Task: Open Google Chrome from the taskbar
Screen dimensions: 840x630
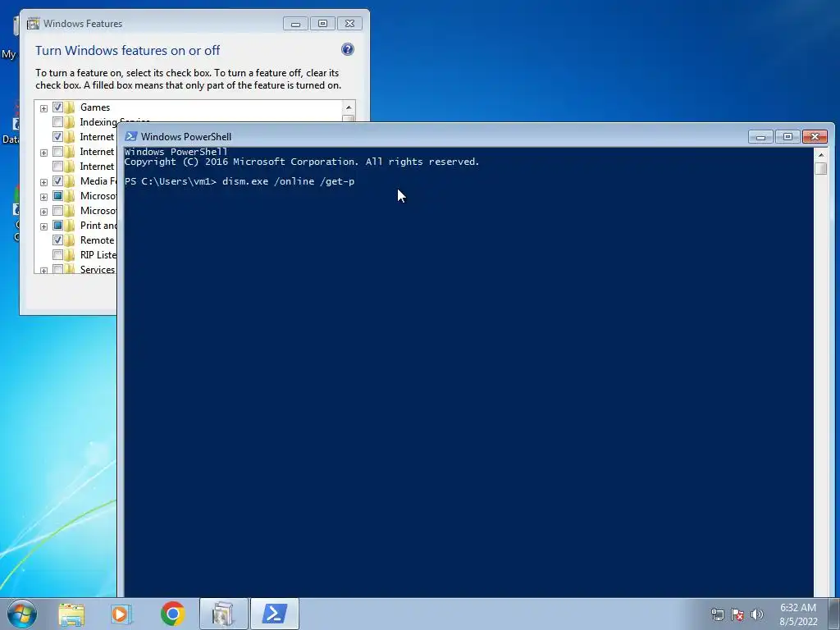Action: pos(172,614)
